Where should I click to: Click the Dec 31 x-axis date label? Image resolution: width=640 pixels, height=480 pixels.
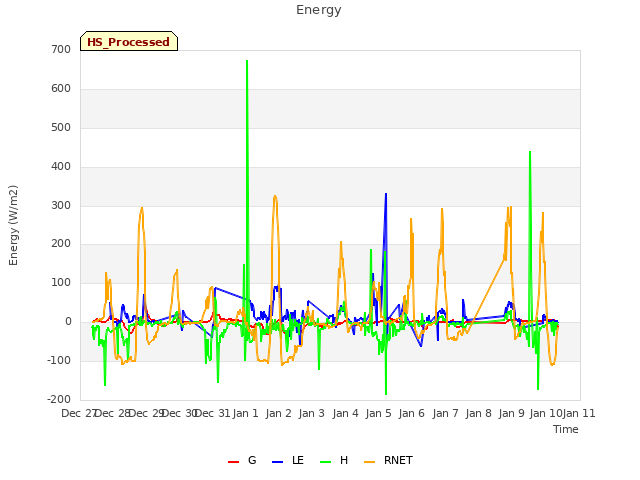click(x=213, y=413)
